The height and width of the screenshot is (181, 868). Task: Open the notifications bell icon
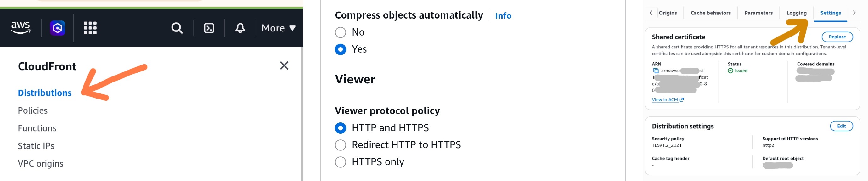240,28
